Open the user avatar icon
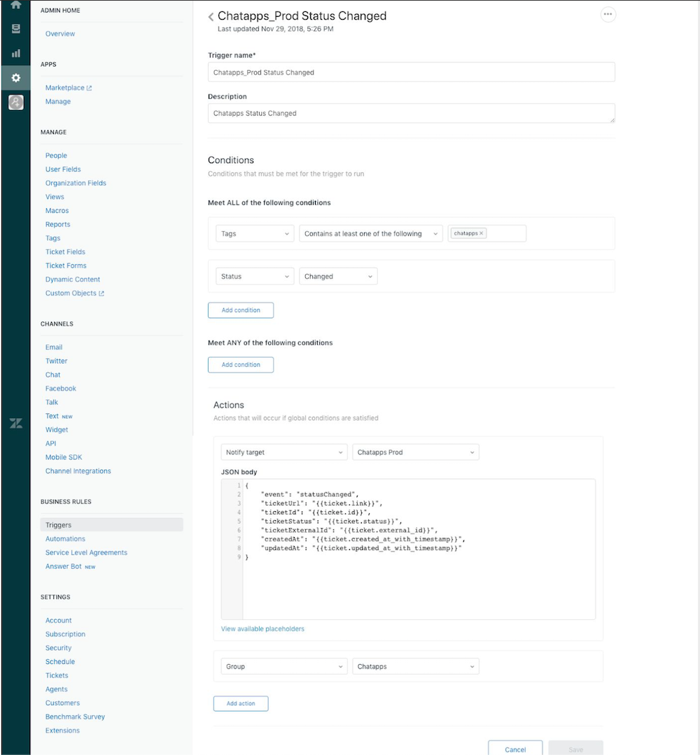Viewport: 700px width, 755px height. coord(16,102)
